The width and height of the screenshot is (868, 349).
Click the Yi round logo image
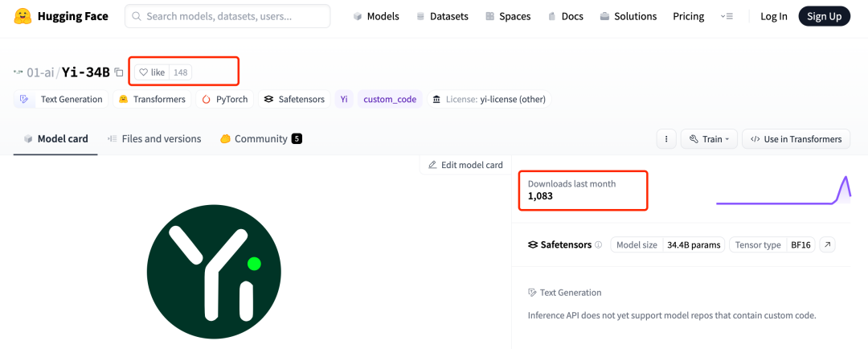[x=214, y=271]
